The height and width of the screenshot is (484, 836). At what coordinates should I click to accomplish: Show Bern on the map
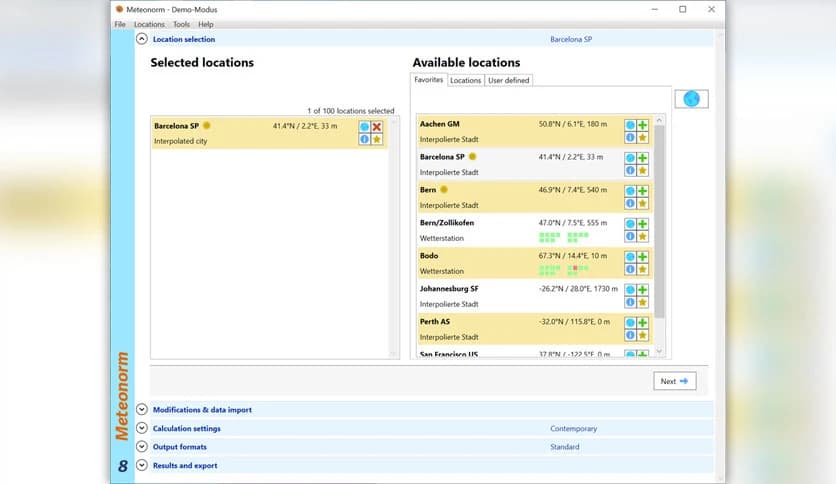(x=630, y=191)
